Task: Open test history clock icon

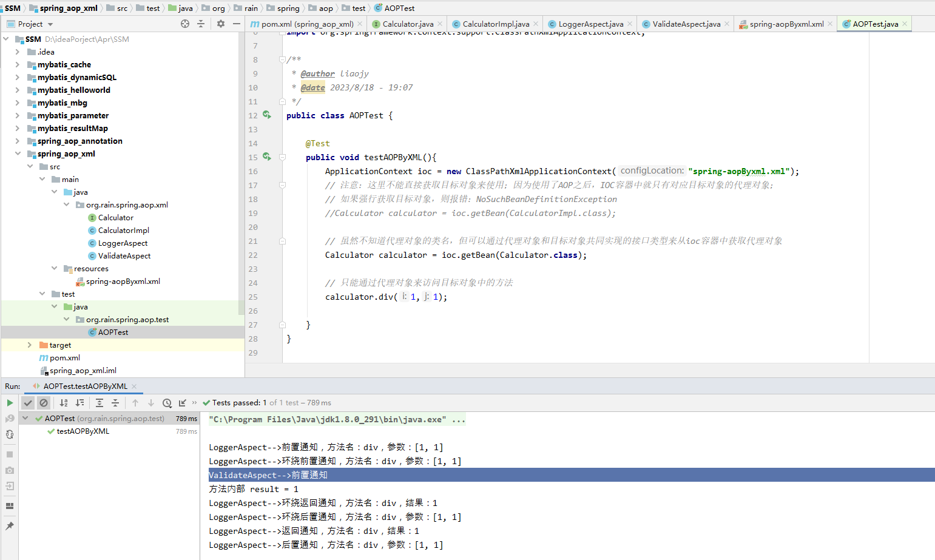Action: 167,403
